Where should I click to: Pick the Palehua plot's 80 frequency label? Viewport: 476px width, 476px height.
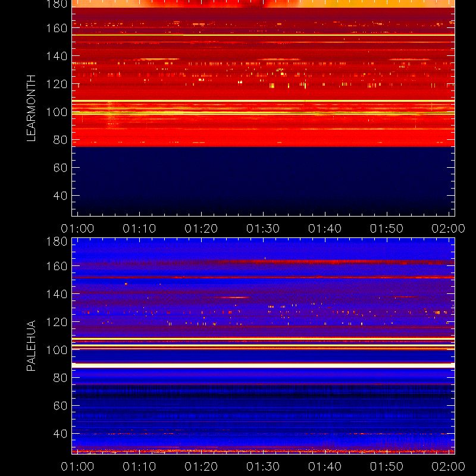61,378
